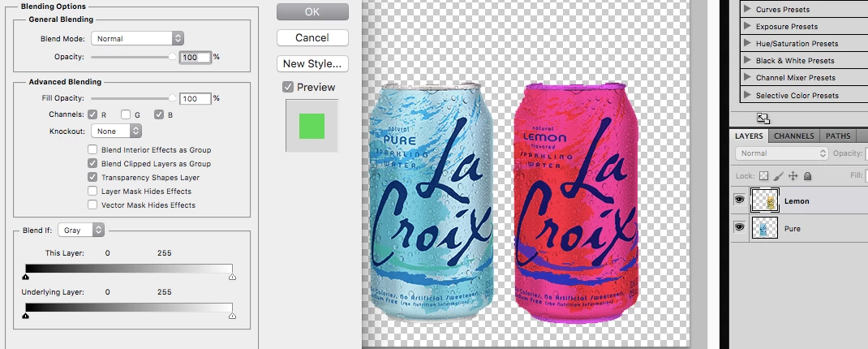The image size is (868, 349).
Task: Click This Layer black slider handle
Action: tap(25, 277)
